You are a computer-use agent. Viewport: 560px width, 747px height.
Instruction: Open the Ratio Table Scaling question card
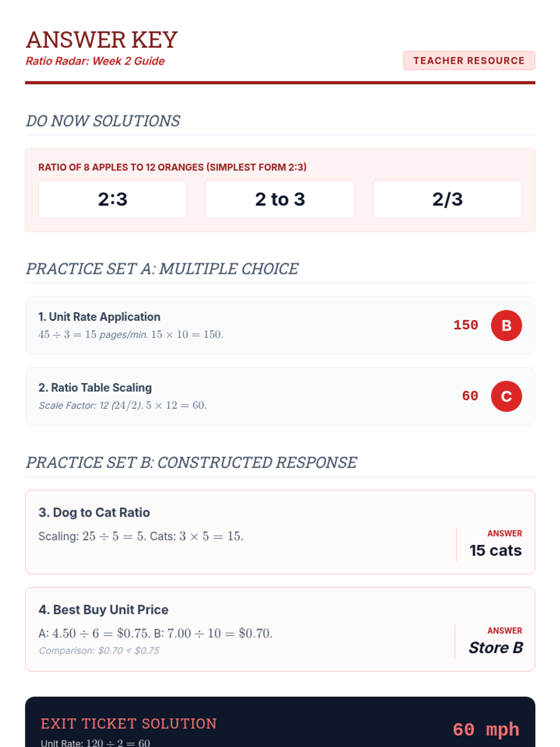pos(280,396)
